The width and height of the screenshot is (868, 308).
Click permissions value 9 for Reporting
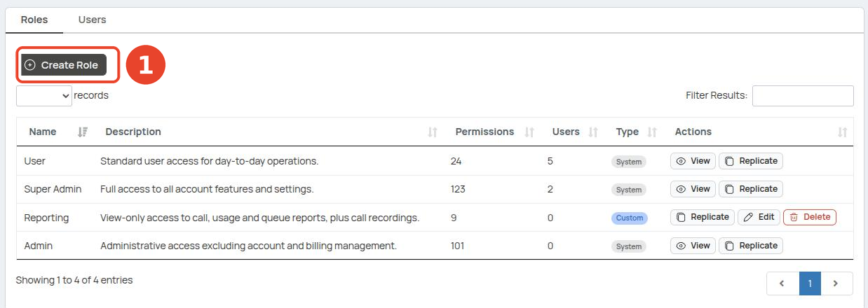pos(454,218)
